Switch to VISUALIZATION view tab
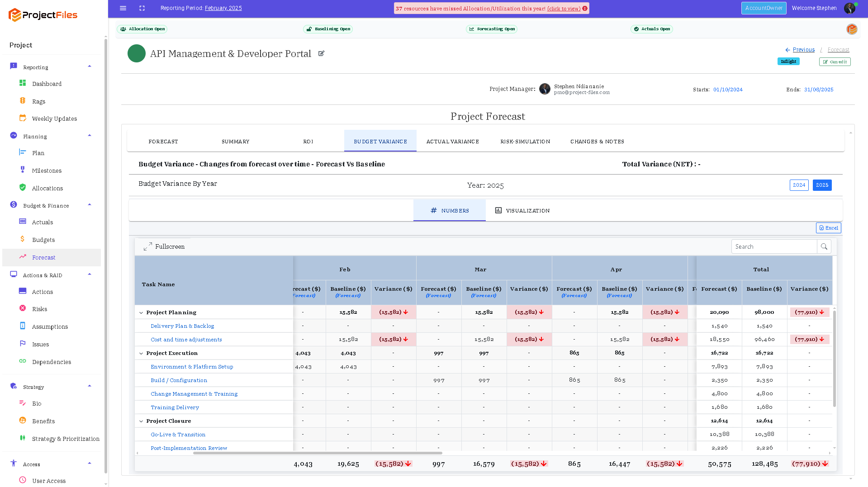The height and width of the screenshot is (487, 868). (522, 211)
